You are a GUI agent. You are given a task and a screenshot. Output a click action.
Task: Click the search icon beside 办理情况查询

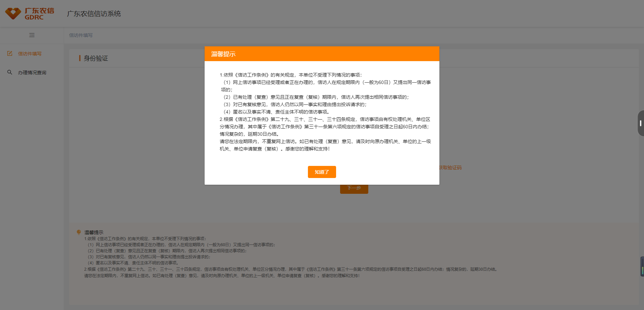pyautogui.click(x=10, y=72)
